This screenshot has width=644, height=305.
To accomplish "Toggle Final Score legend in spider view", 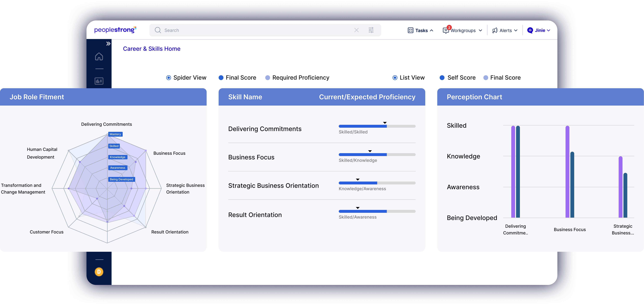I will pos(237,78).
